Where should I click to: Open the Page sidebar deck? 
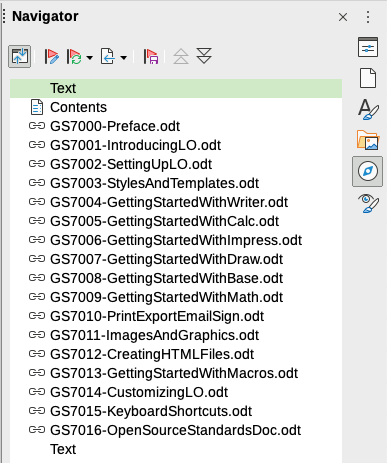tap(368, 78)
